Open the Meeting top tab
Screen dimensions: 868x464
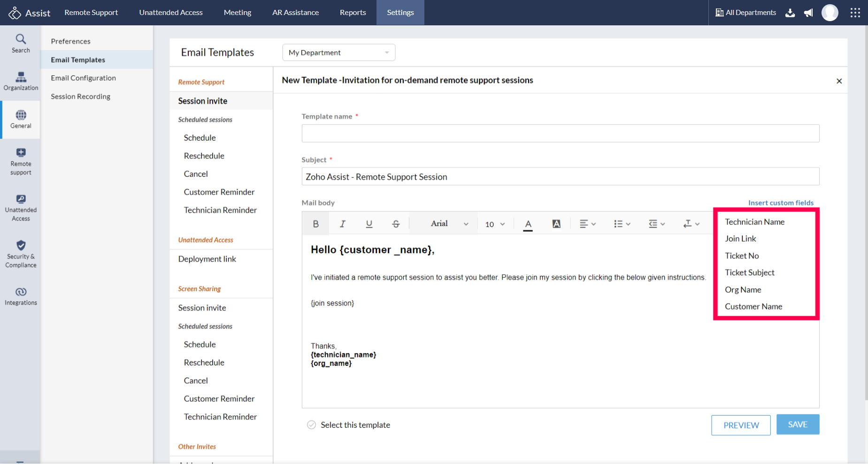click(x=238, y=13)
